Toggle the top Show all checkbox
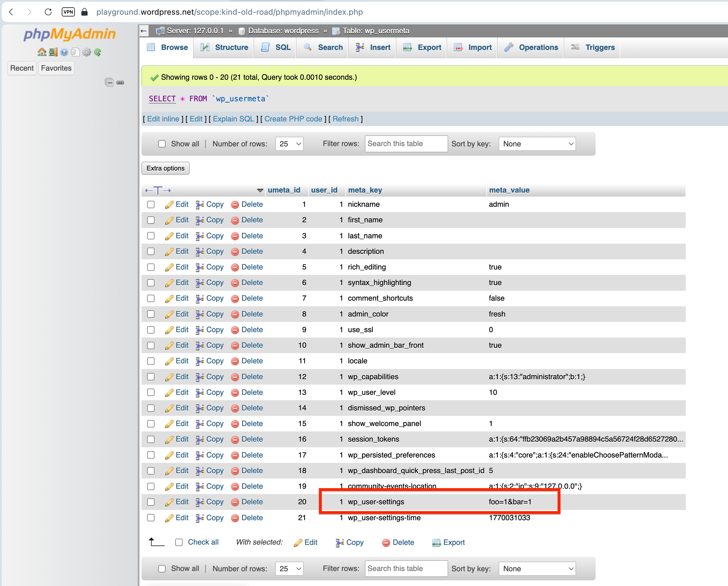 pyautogui.click(x=162, y=144)
